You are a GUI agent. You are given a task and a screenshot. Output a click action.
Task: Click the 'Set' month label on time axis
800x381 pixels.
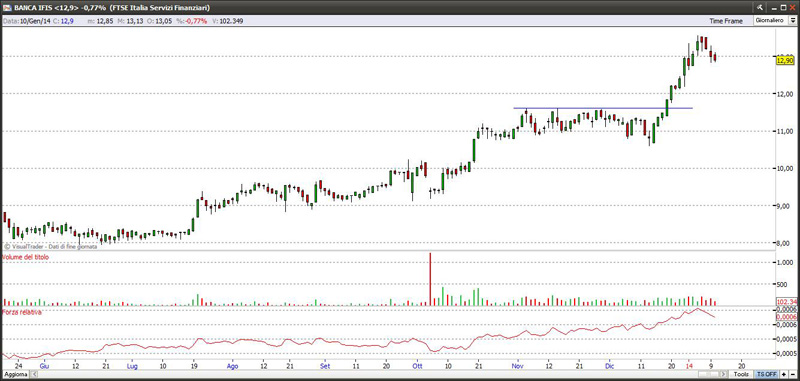pos(325,366)
